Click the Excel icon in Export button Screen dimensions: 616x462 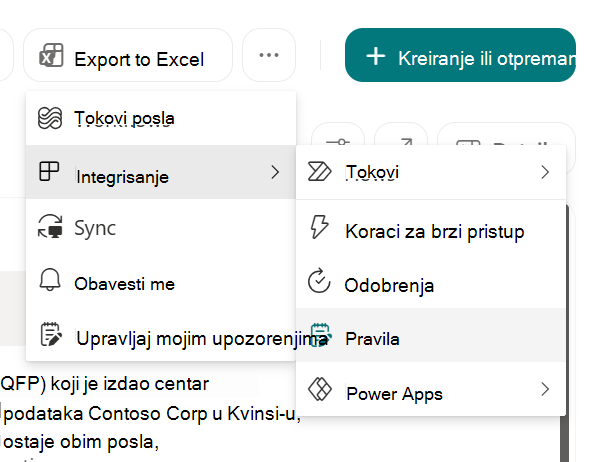(x=51, y=55)
